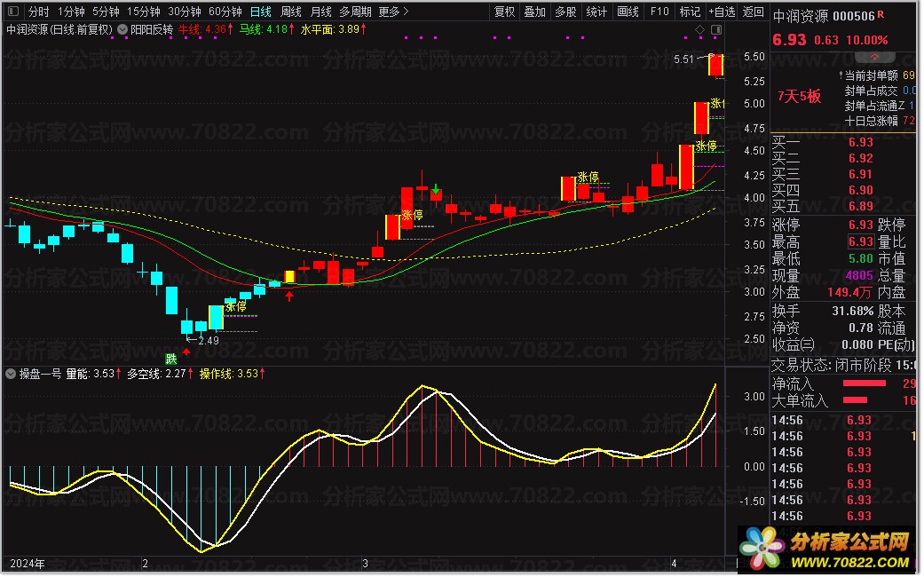Toggle the left sidebar panel icon
Screen dimensions: 924x577
tap(13, 12)
